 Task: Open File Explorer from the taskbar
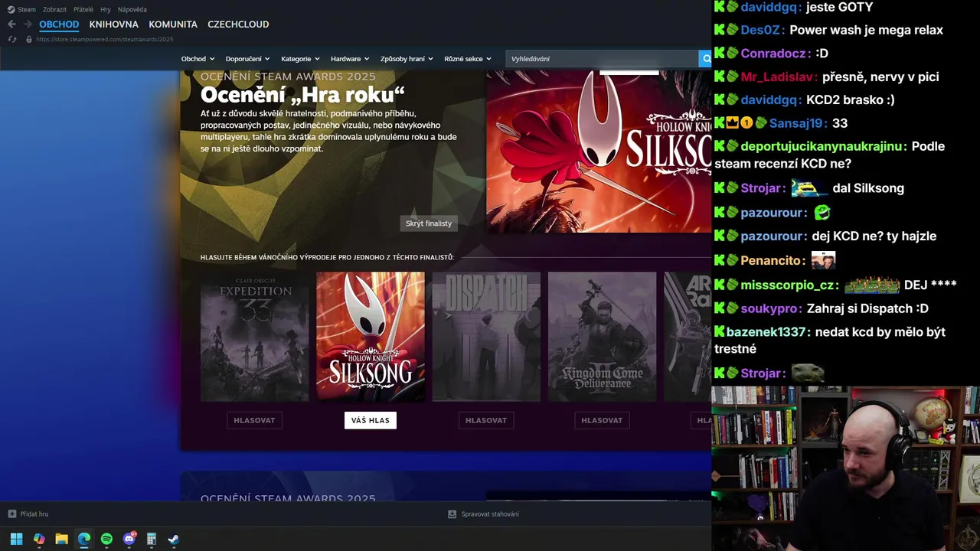click(61, 539)
